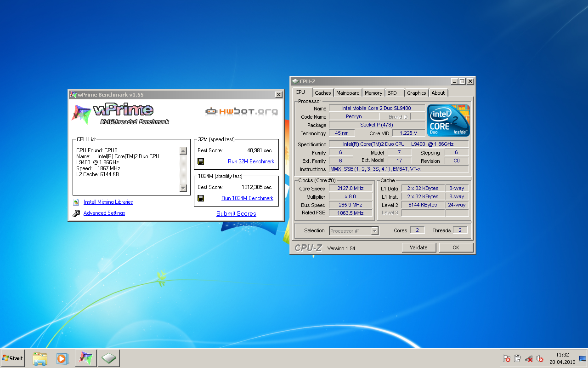
Task: Click the Rated FSB value 1063.5 MHz
Action: coord(351,213)
